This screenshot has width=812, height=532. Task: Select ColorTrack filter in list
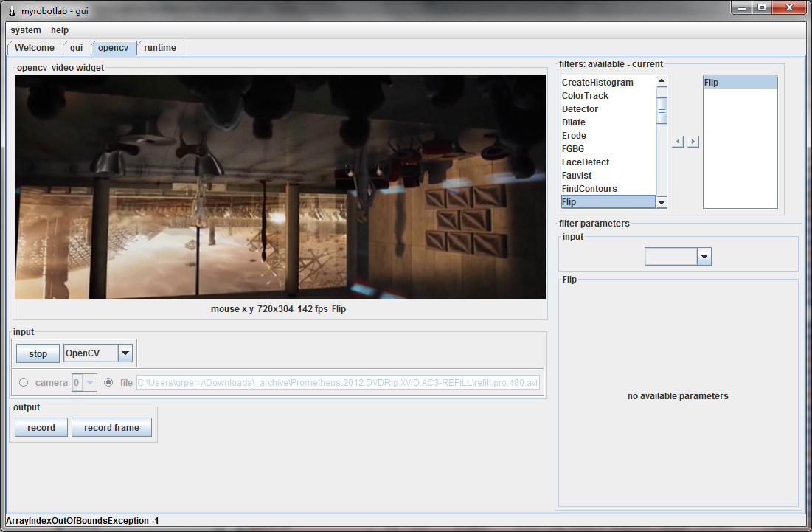(608, 96)
